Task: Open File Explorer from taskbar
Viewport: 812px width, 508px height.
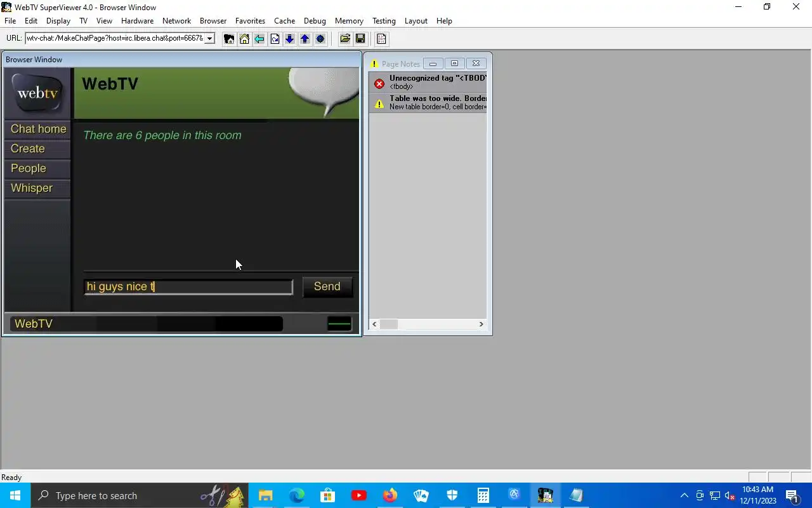Action: click(265, 495)
